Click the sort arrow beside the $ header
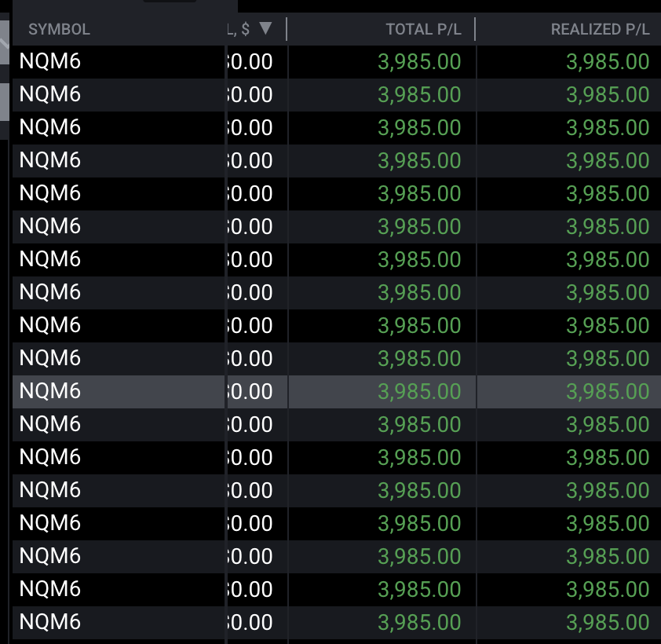 click(x=265, y=28)
